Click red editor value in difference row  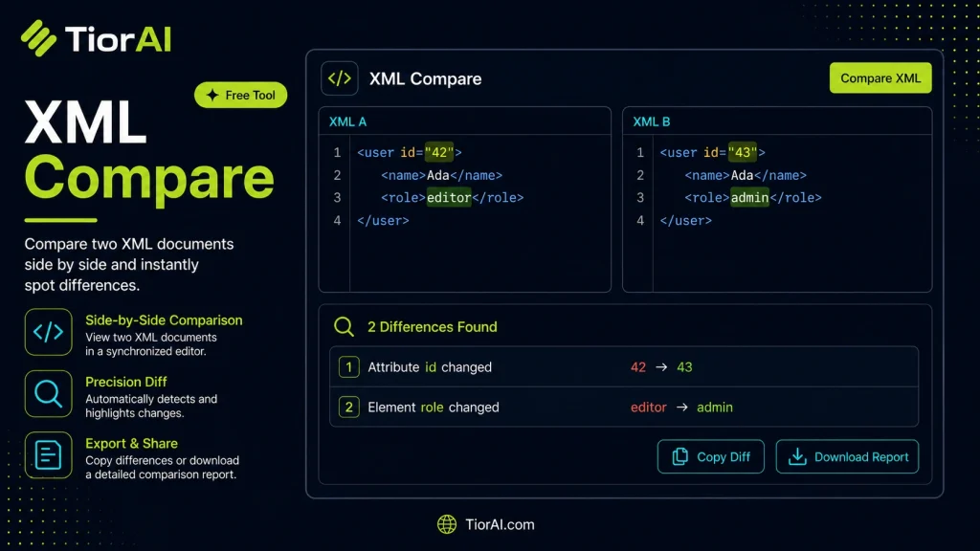pyautogui.click(x=648, y=408)
